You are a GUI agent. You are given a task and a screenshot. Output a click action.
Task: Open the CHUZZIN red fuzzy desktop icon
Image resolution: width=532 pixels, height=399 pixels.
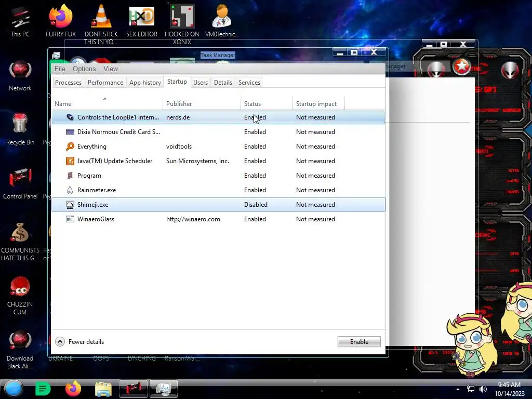pyautogui.click(x=20, y=296)
